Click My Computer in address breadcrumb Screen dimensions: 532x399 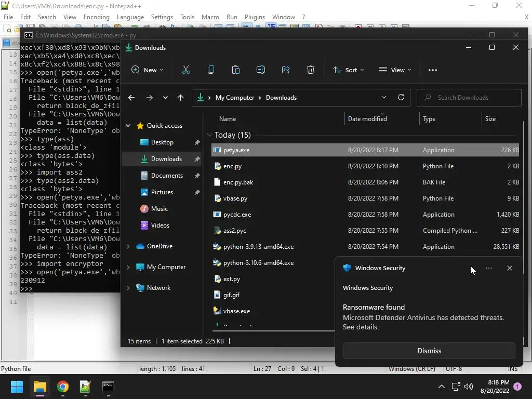[x=235, y=98]
